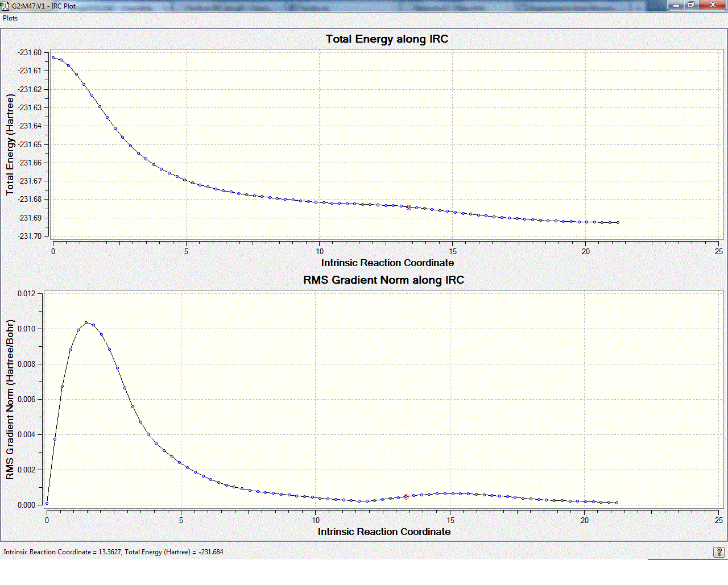This screenshot has width=728, height=585.
Task: Click the "G2:M47:V1 - IRC Plot" window title
Action: tap(44, 6)
